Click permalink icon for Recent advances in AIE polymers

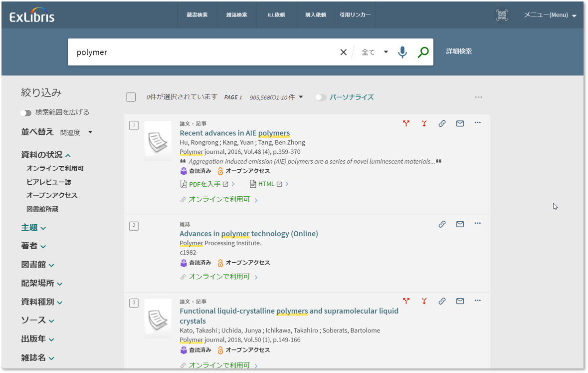(442, 123)
